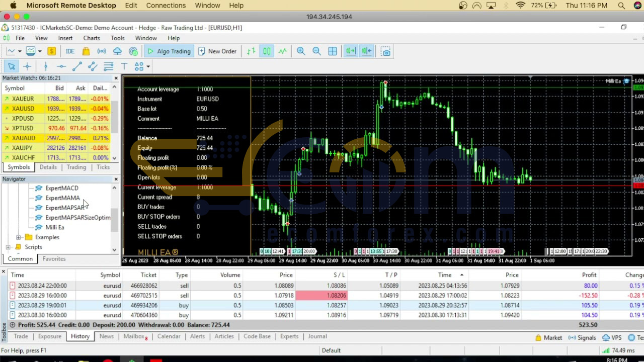Image resolution: width=644 pixels, height=362 pixels.
Task: Zoom out on the chart
Action: tap(316, 51)
